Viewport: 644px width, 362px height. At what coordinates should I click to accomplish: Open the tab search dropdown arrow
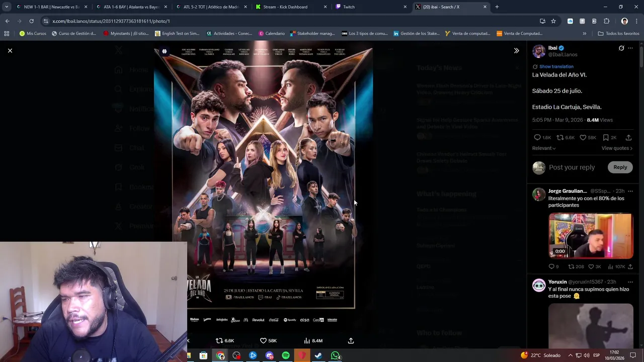tap(6, 7)
